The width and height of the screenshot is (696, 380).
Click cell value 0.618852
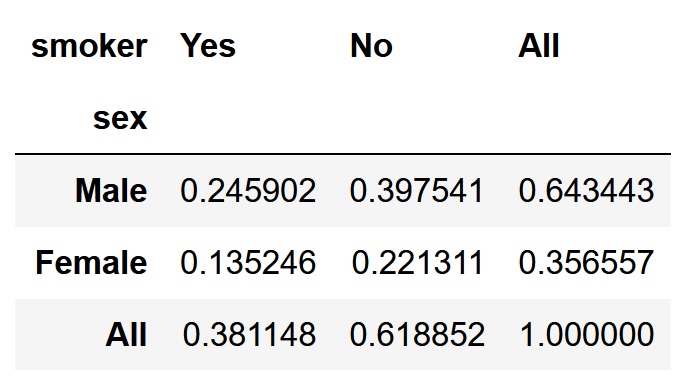[x=417, y=335]
